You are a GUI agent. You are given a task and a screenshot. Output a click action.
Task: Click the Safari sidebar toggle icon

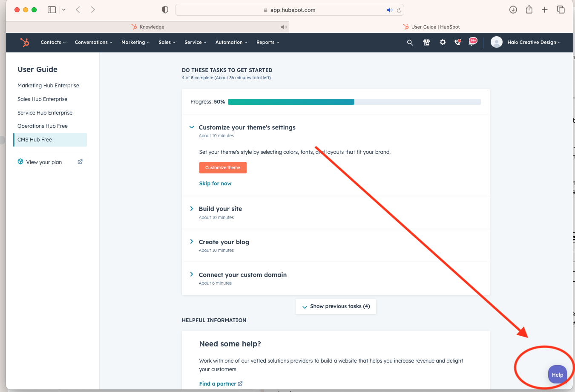coord(52,10)
